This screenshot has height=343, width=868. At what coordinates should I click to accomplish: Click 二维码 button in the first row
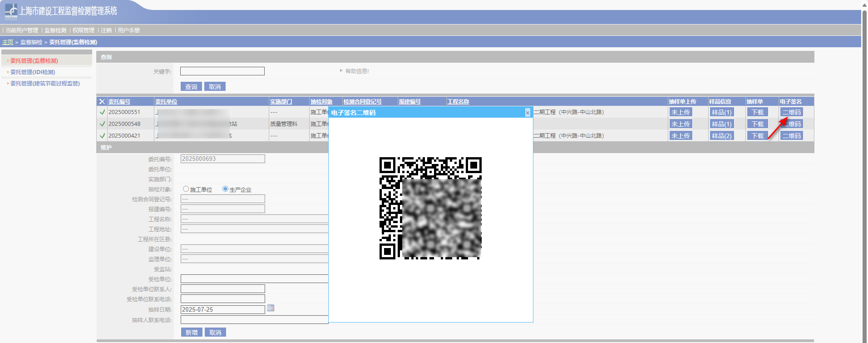(x=791, y=112)
